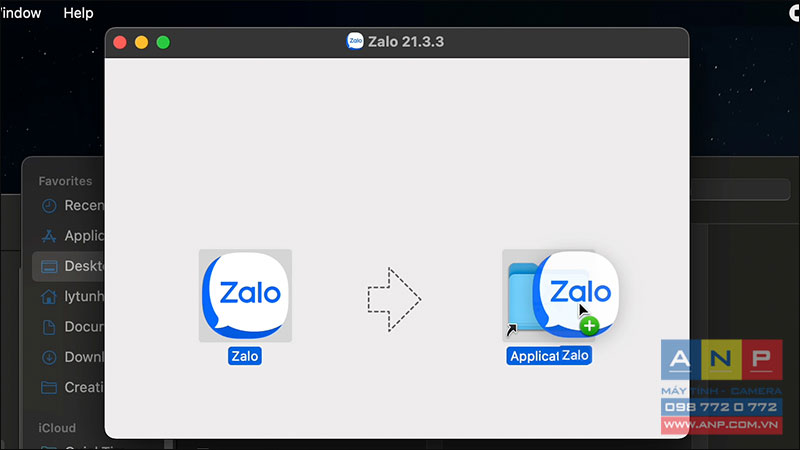The image size is (800, 450).
Task: Click the Applications icon in the Finder sidebar
Action: [49, 236]
